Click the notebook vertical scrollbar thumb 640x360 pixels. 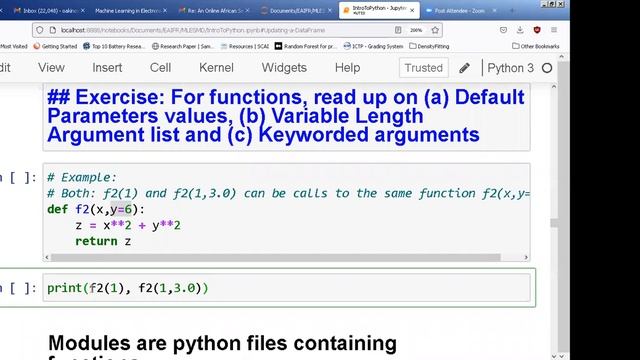point(554,223)
